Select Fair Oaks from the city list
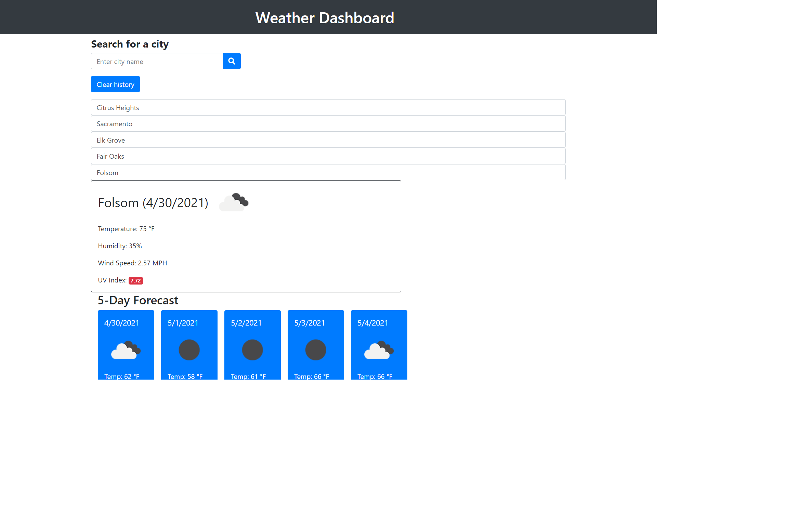812x528 pixels. [327, 156]
